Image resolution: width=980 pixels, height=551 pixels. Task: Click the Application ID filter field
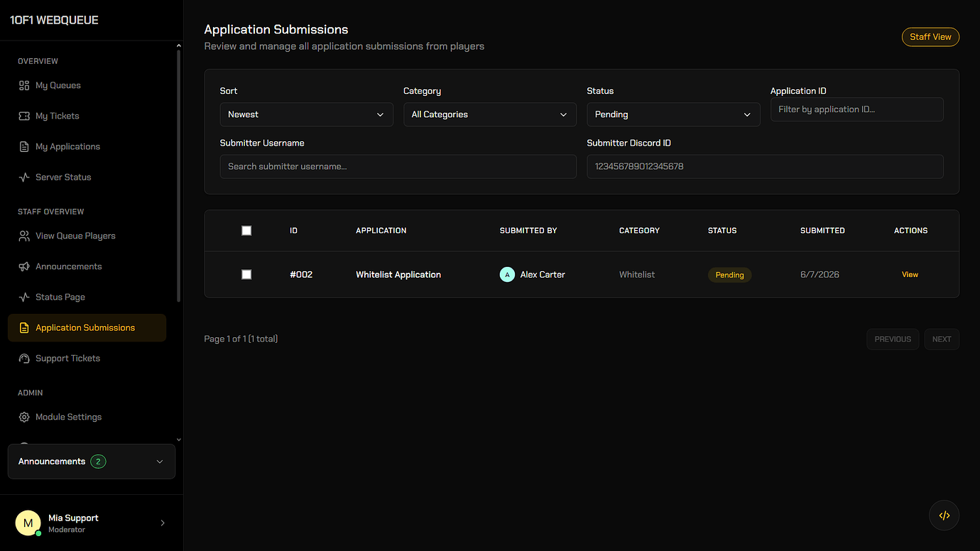coord(856,109)
